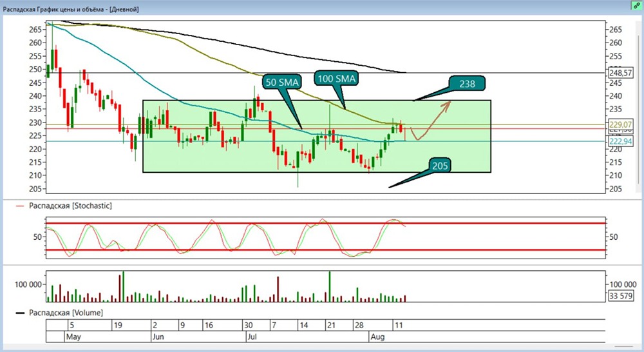The width and height of the screenshot is (644, 352).
Task: Select the Распадская [Volume] legend entry
Action: pyautogui.click(x=66, y=313)
